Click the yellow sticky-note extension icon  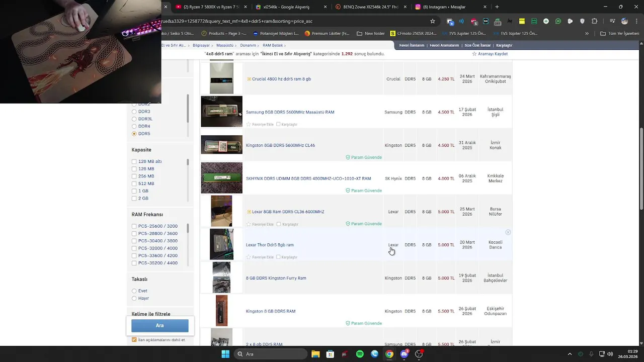[522, 21]
